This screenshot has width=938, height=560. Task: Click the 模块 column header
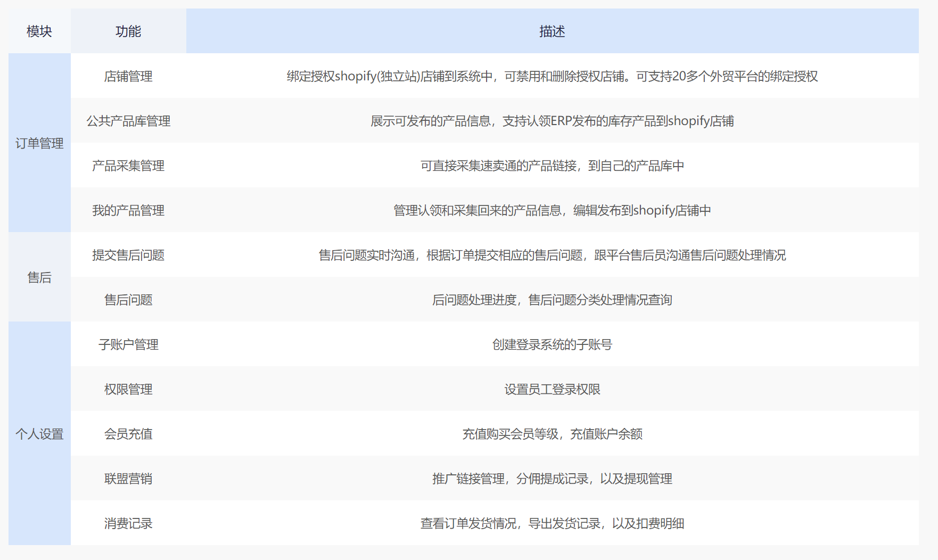(39, 31)
